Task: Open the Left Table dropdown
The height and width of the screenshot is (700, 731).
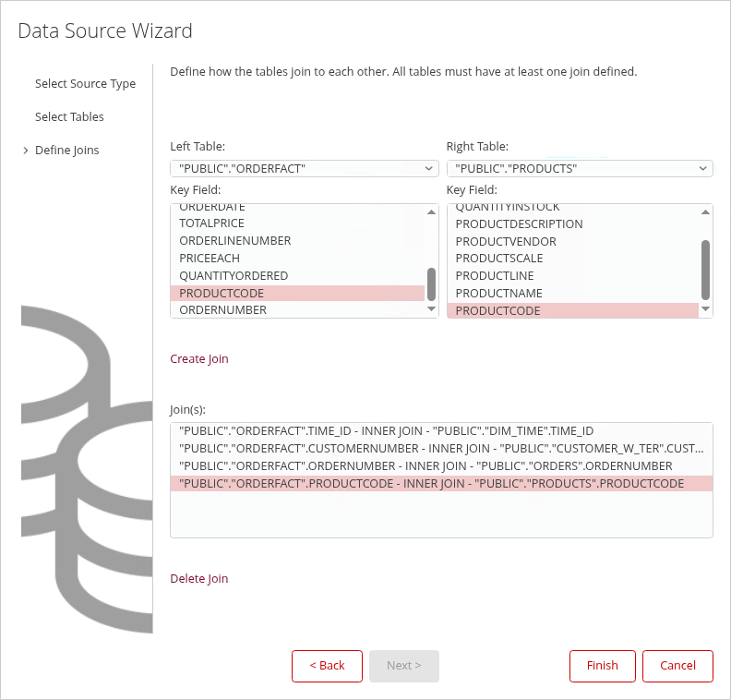Action: pos(304,169)
